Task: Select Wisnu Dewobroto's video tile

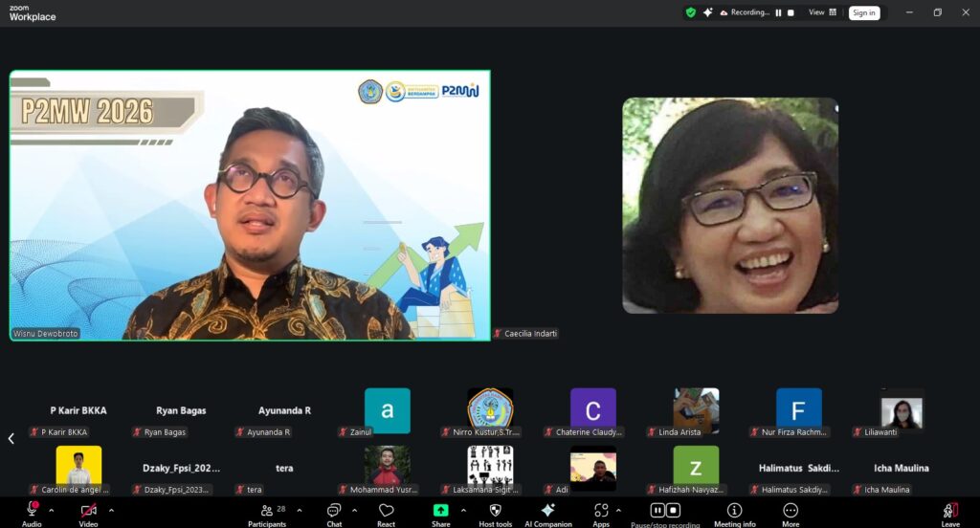Action: 250,205
